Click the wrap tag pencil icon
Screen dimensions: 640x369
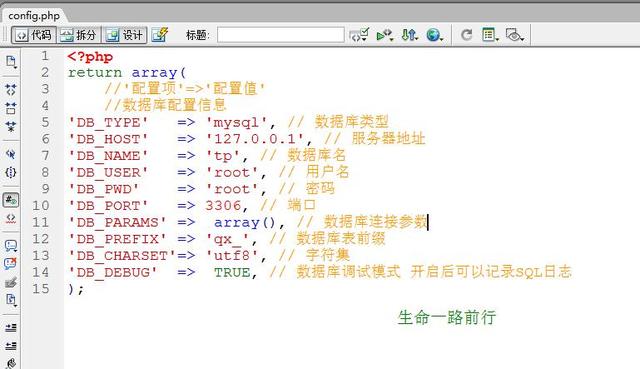pyautogui.click(x=11, y=282)
